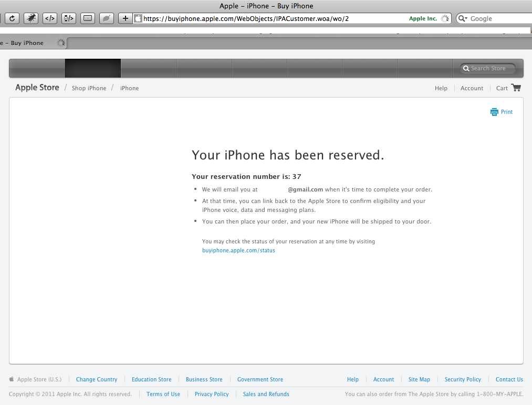532x405 pixels.
Task: Open Sales and Refunds link
Action: (x=266, y=394)
